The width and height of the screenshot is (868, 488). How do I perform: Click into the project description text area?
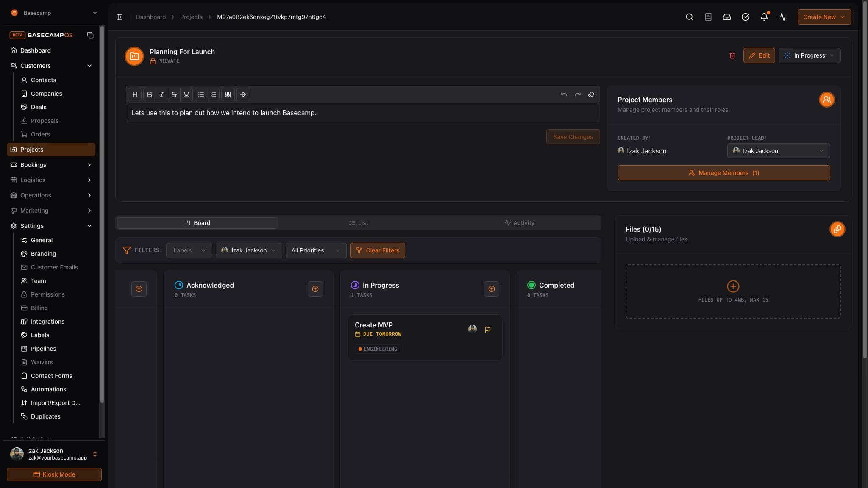363,113
